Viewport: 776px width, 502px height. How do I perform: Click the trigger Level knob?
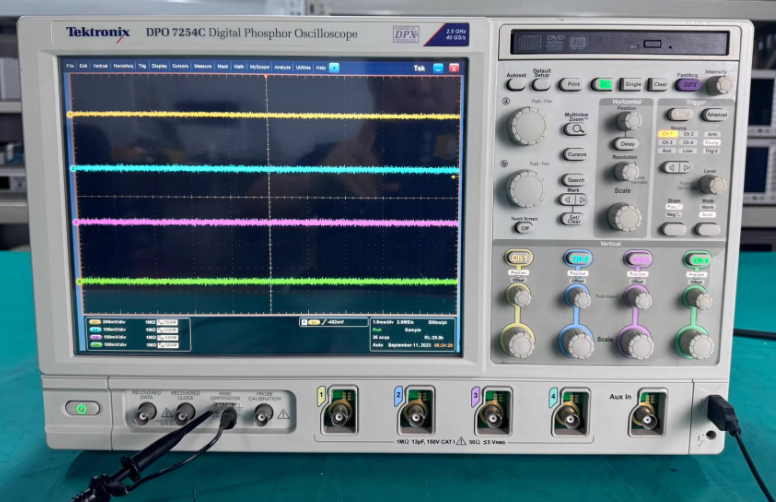pyautogui.click(x=713, y=185)
